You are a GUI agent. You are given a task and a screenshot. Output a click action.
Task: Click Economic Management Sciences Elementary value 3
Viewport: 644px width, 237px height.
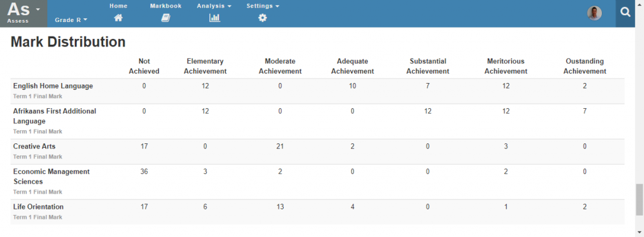click(x=205, y=171)
